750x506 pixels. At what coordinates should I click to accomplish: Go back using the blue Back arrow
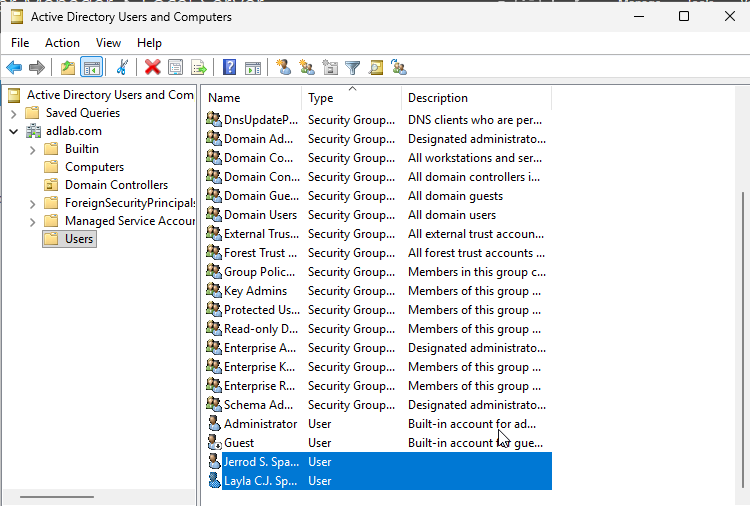[14, 67]
